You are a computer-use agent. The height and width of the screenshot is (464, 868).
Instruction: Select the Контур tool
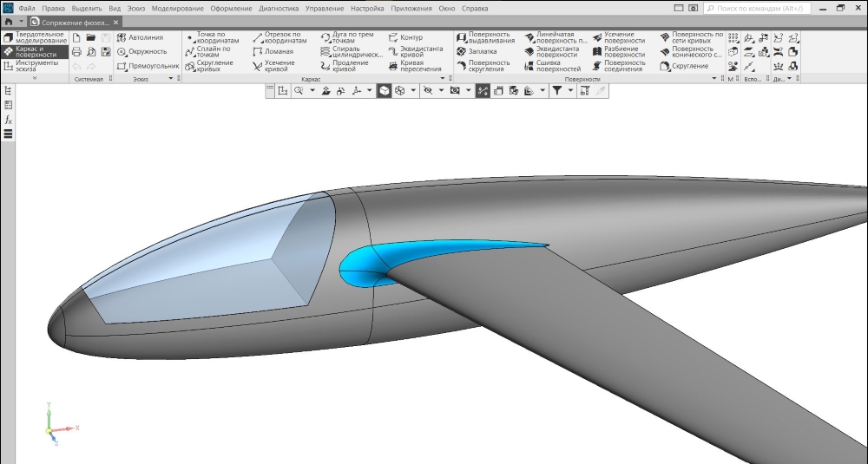coord(405,37)
